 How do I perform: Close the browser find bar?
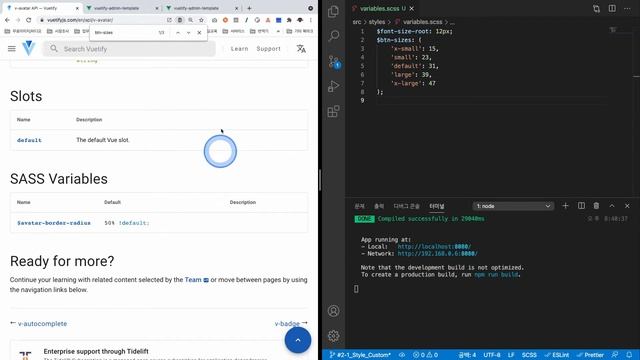[x=199, y=33]
